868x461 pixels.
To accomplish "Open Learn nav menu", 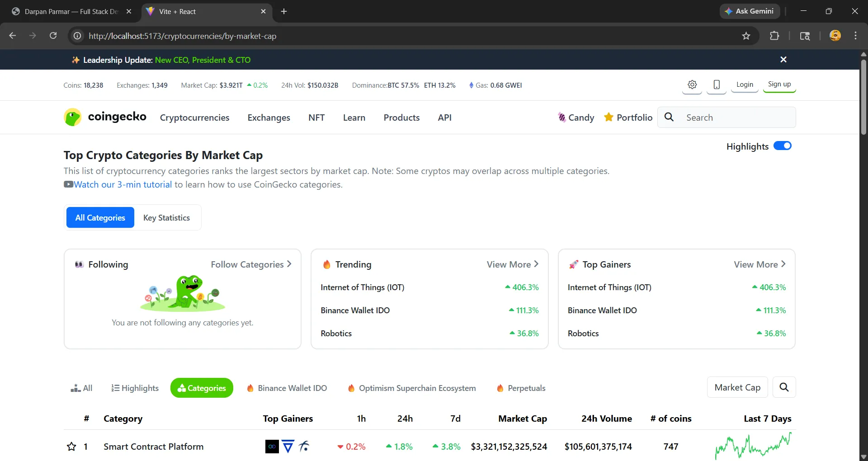I will (354, 118).
